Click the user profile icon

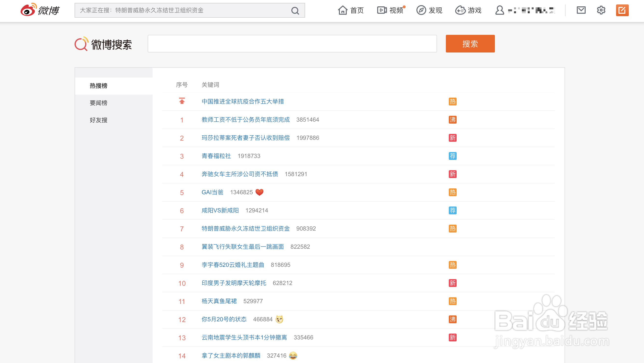500,10
